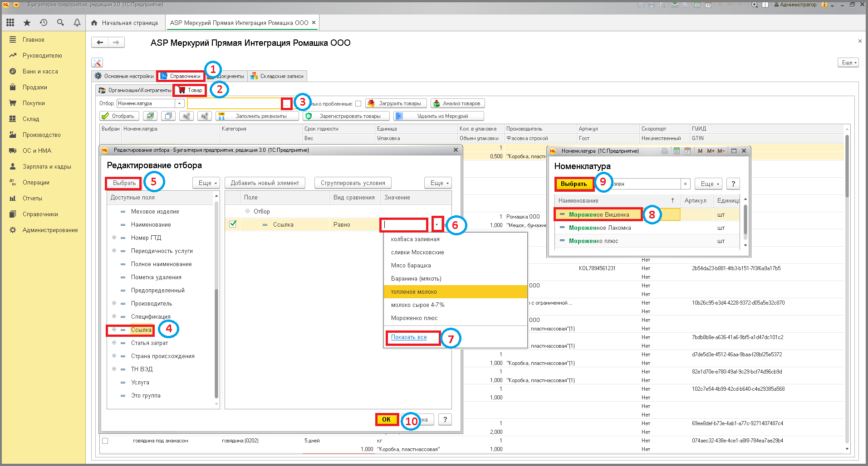
Task: Open Администрирование section
Action: pyautogui.click(x=50, y=230)
